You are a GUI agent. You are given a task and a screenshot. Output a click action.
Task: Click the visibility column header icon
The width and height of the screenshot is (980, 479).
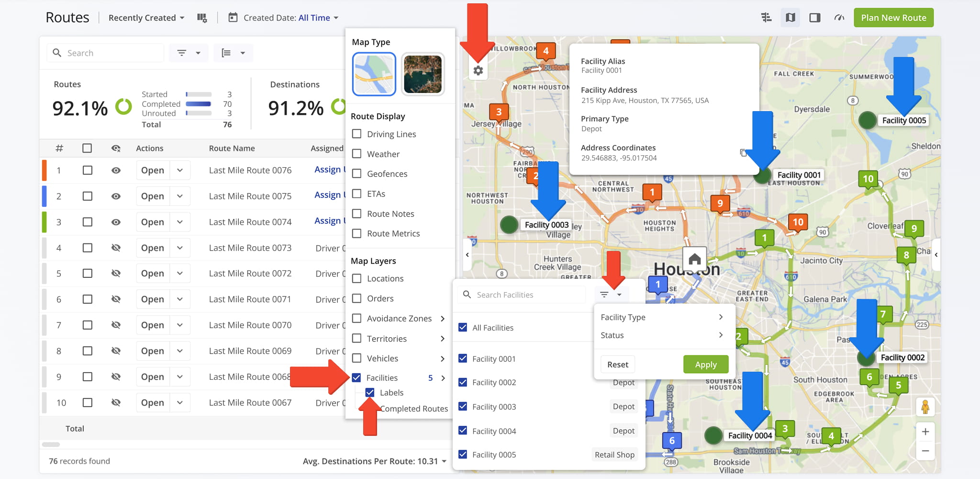coord(116,148)
